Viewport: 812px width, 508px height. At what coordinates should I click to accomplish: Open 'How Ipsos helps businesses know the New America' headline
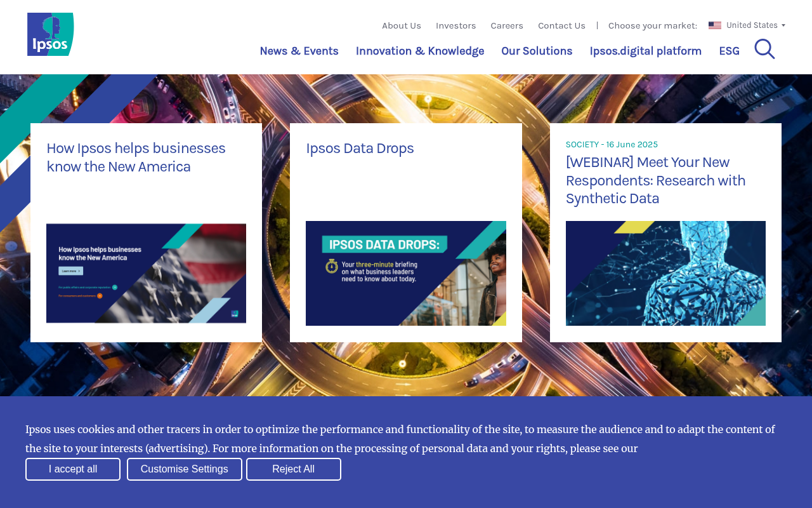click(136, 157)
